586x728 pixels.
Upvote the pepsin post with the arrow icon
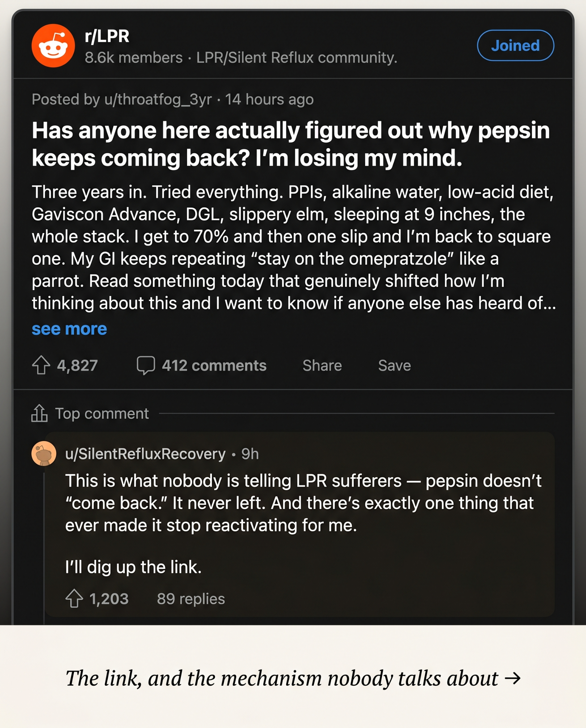click(x=41, y=365)
